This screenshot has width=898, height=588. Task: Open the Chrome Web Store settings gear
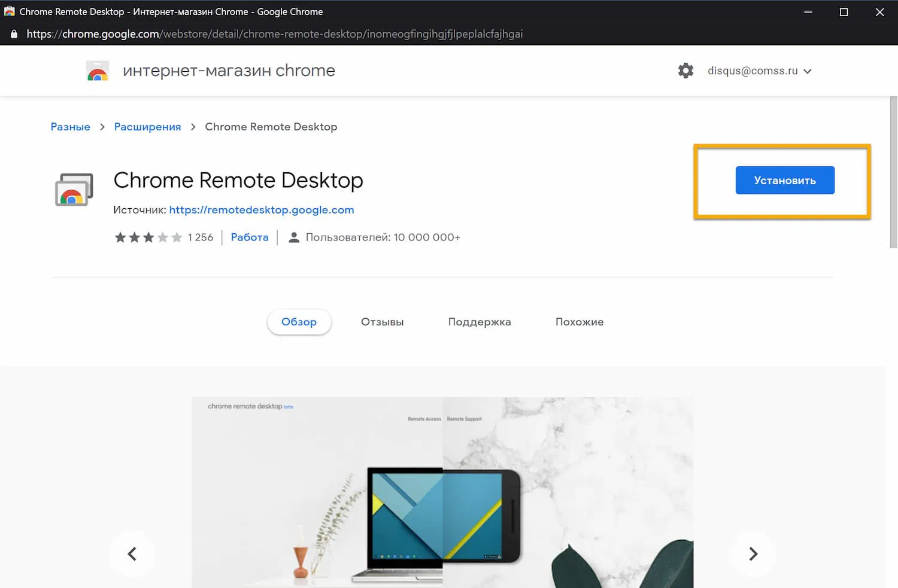pyautogui.click(x=685, y=71)
